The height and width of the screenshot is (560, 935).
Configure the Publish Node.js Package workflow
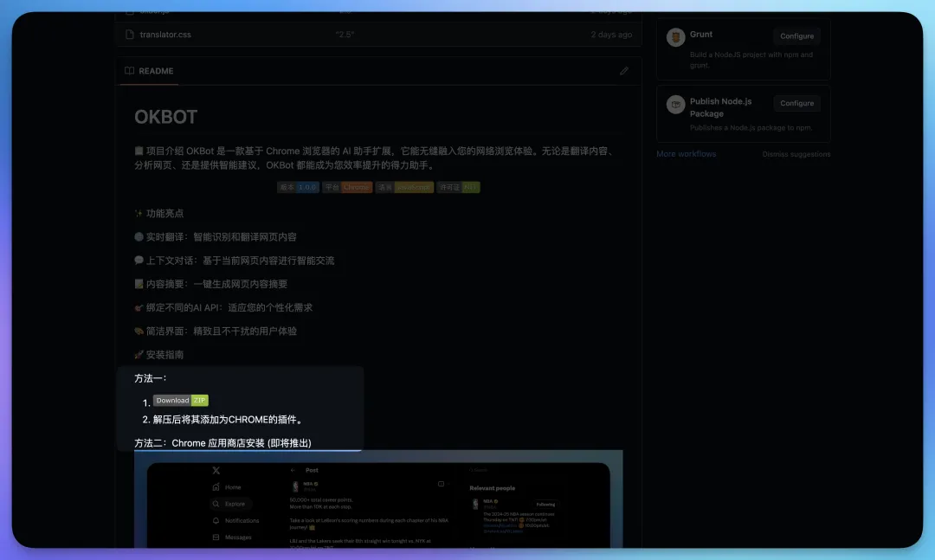pos(796,103)
